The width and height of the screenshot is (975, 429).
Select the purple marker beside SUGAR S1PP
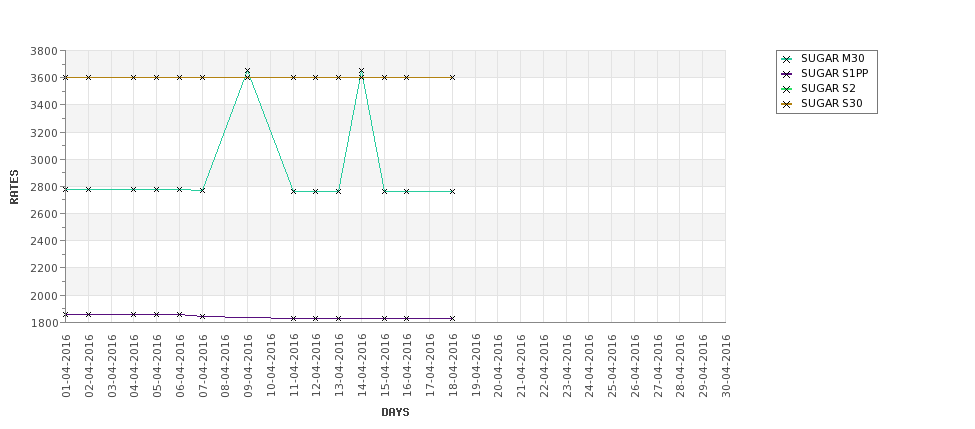tap(787, 74)
